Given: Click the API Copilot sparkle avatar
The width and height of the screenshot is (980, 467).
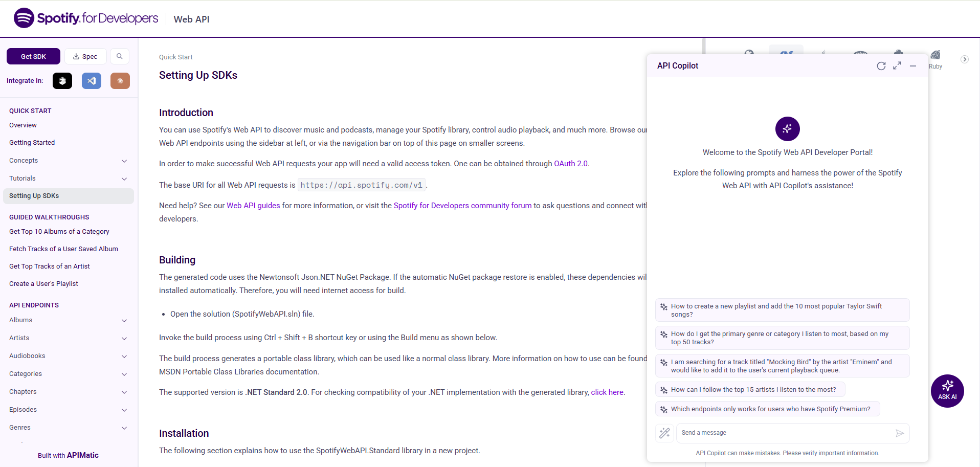Looking at the screenshot, I should tap(787, 129).
